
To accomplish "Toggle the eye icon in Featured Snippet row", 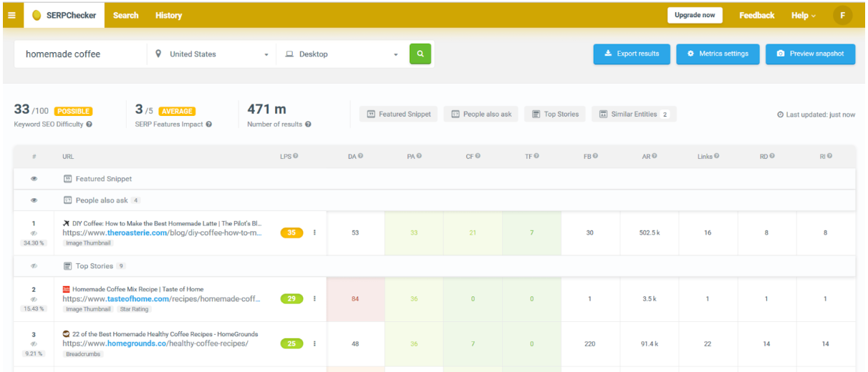I will [x=34, y=179].
